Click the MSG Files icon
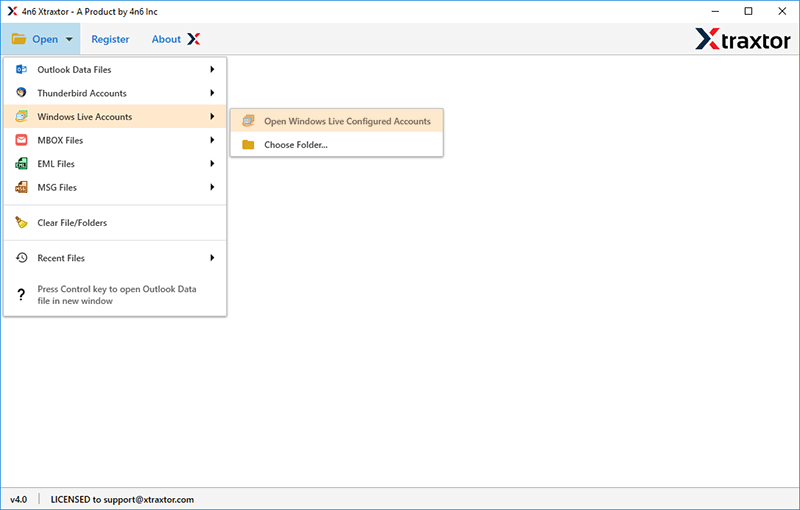Image resolution: width=800 pixels, height=510 pixels. click(x=21, y=187)
